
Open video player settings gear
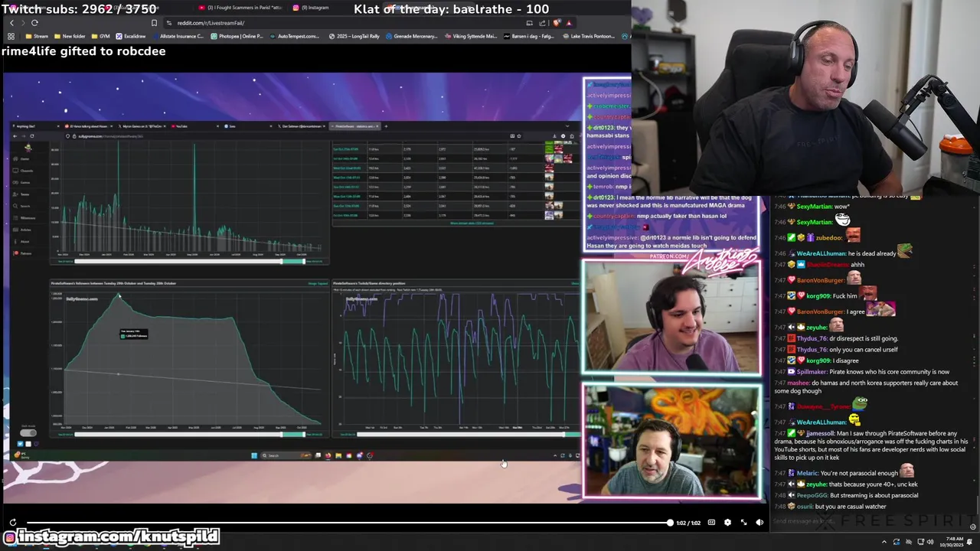[727, 523]
